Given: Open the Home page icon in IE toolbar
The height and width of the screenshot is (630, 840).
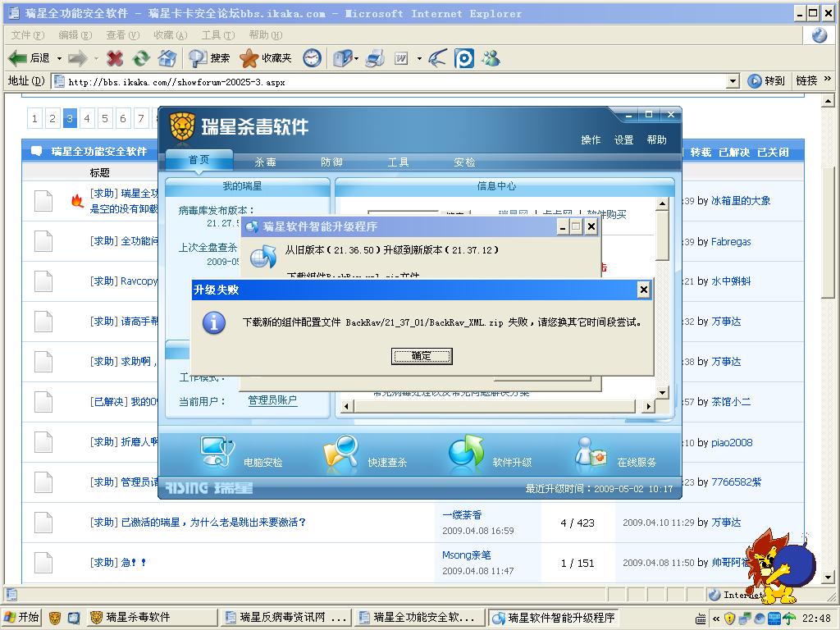Looking at the screenshot, I should 167,58.
